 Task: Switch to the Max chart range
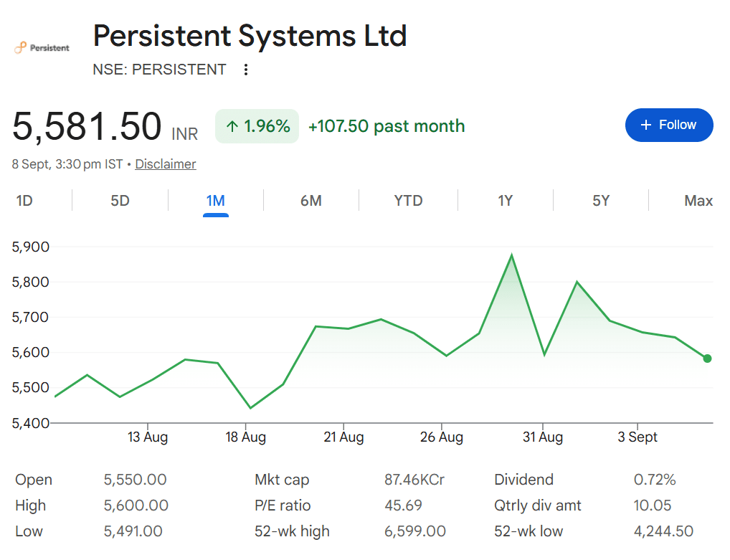pyautogui.click(x=698, y=201)
